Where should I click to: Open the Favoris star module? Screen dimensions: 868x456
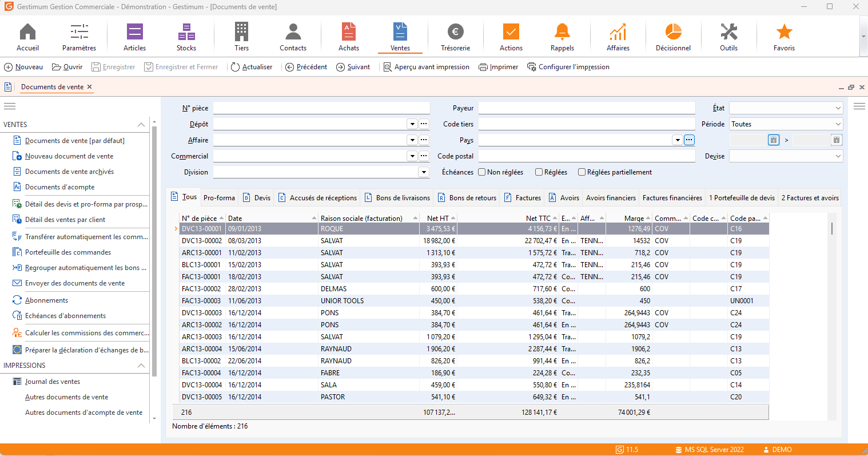[784, 37]
